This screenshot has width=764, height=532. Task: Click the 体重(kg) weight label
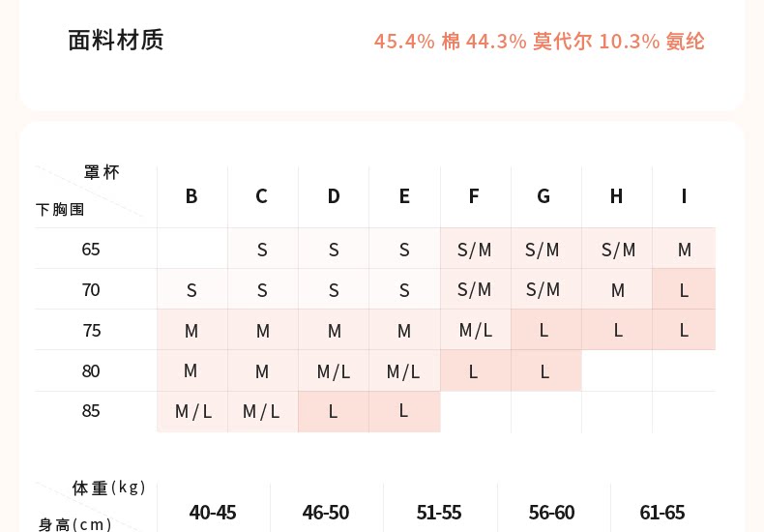pos(109,488)
